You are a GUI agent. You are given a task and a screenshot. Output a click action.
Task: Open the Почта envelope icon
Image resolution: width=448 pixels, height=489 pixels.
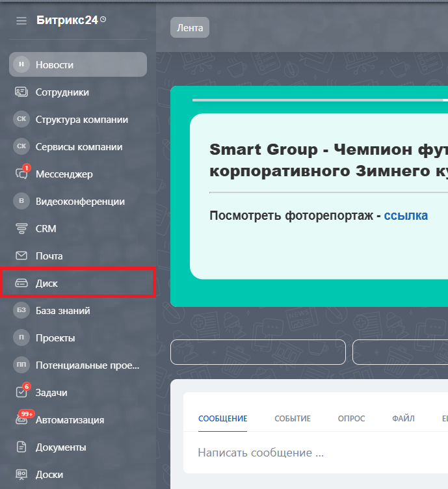tap(21, 256)
